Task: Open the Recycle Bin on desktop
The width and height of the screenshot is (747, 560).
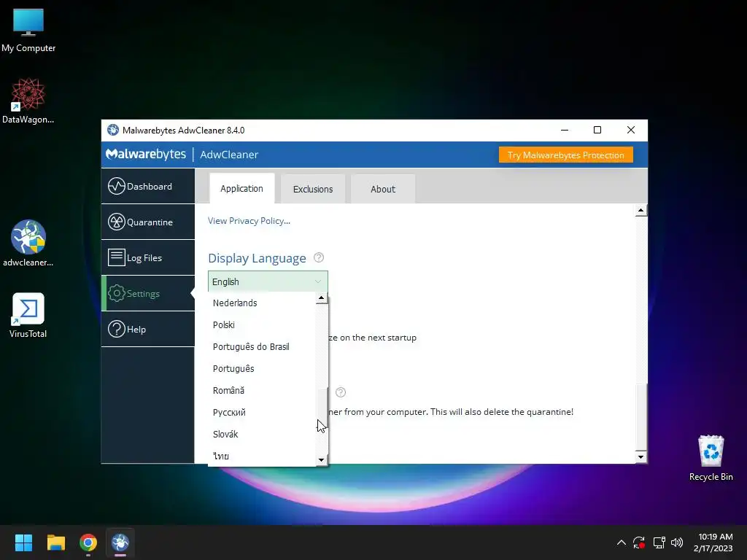Action: [x=711, y=458]
